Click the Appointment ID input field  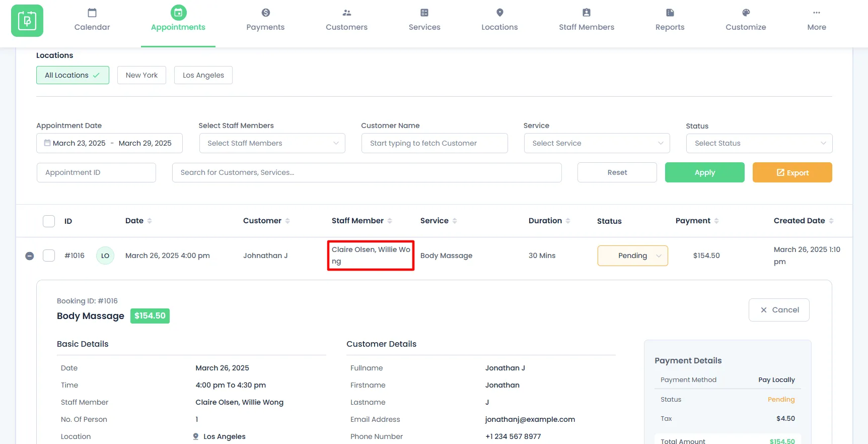coord(96,172)
